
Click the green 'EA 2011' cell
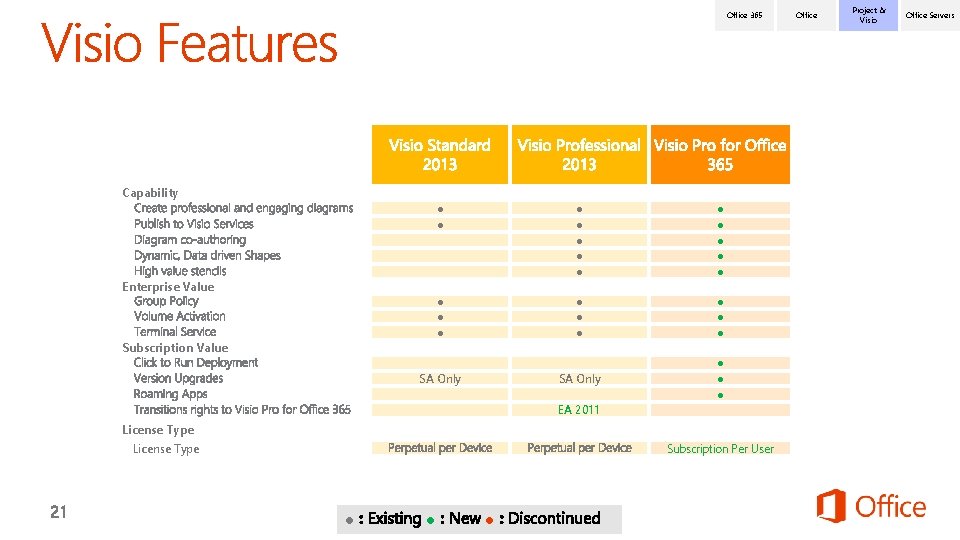tap(579, 410)
